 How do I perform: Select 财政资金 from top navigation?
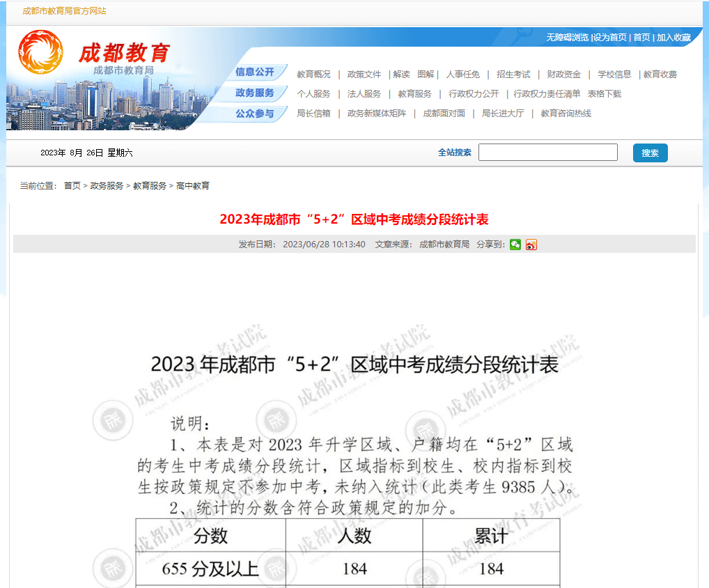[563, 74]
